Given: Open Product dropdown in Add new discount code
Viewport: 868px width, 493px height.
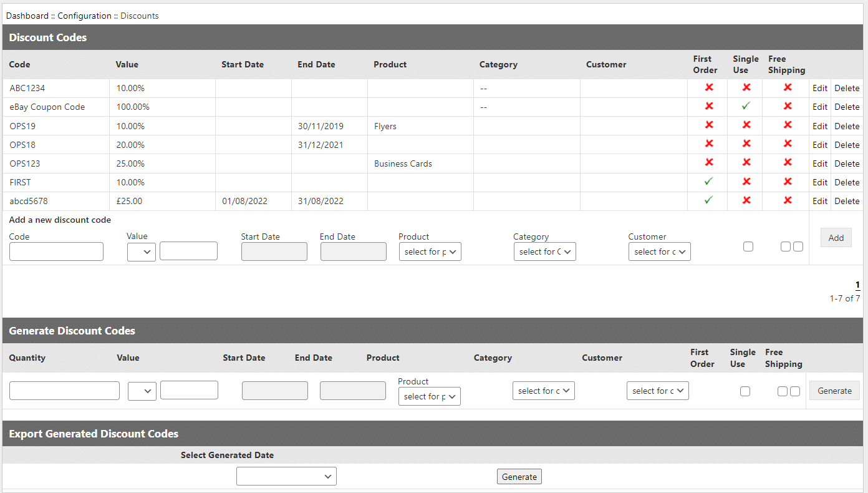Looking at the screenshot, I should pos(430,251).
